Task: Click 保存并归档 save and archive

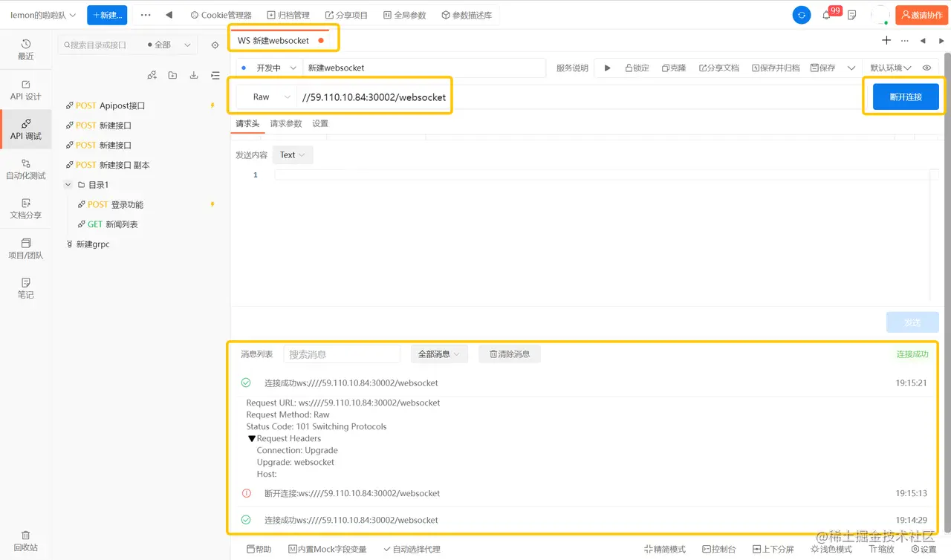Action: [776, 68]
